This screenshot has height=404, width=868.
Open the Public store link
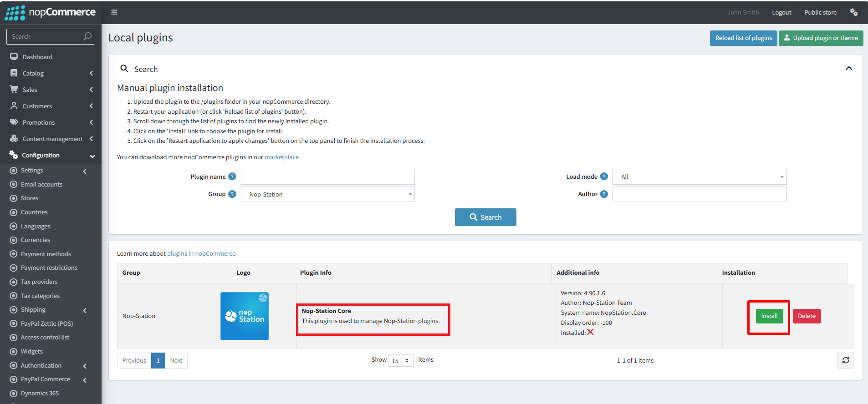pos(820,12)
